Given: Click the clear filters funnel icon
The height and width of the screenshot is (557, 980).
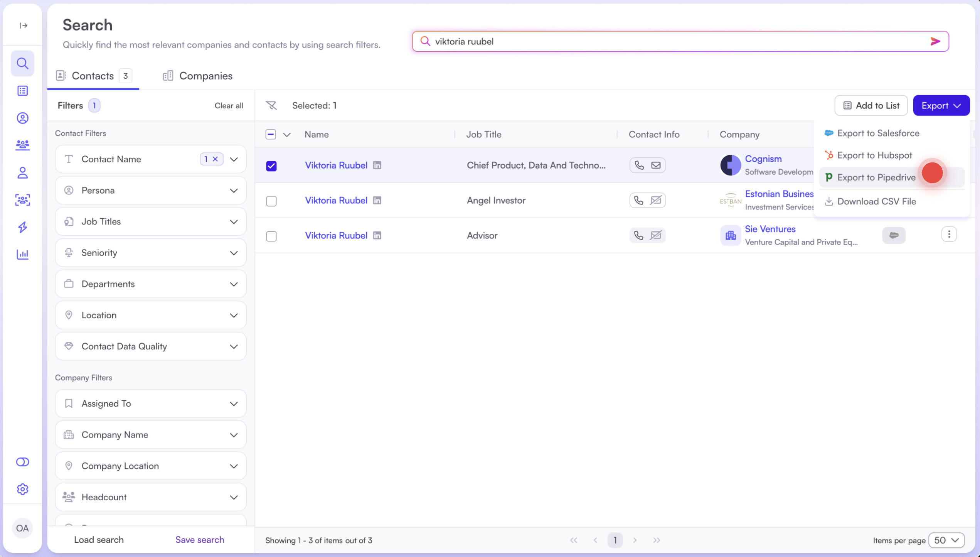Looking at the screenshot, I should (271, 105).
